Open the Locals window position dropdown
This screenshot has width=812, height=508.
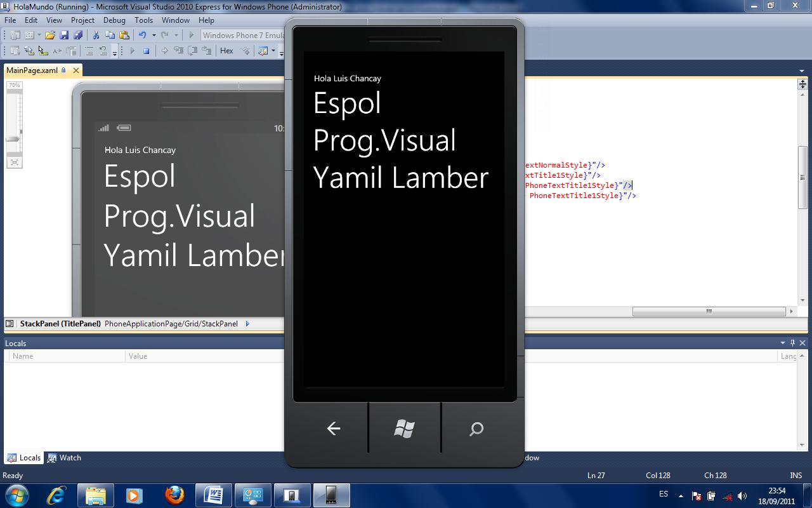tap(783, 343)
